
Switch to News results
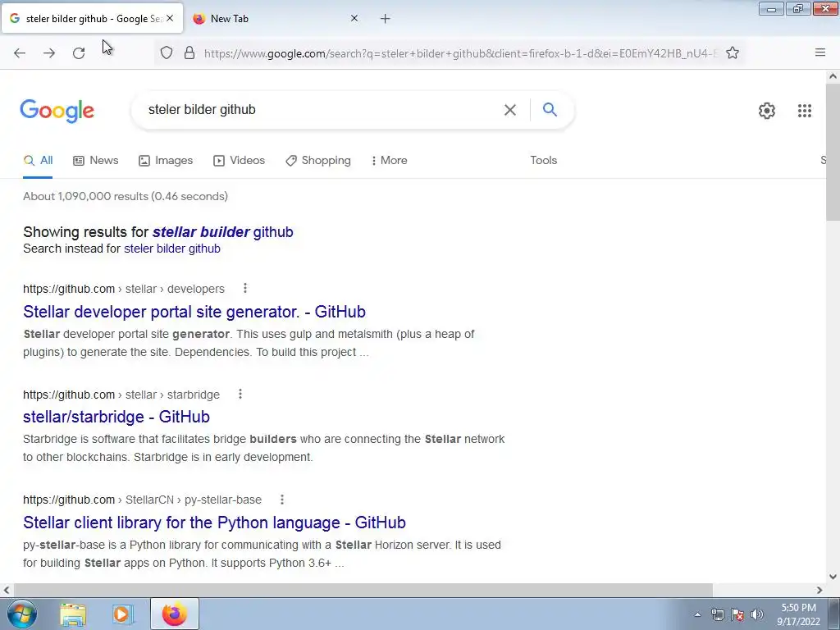(x=96, y=160)
